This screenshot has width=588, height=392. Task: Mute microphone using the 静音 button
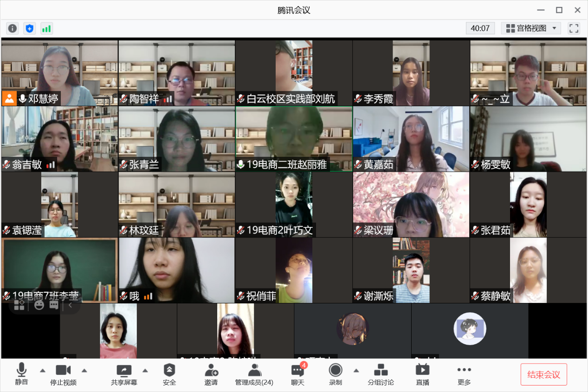pyautogui.click(x=21, y=374)
